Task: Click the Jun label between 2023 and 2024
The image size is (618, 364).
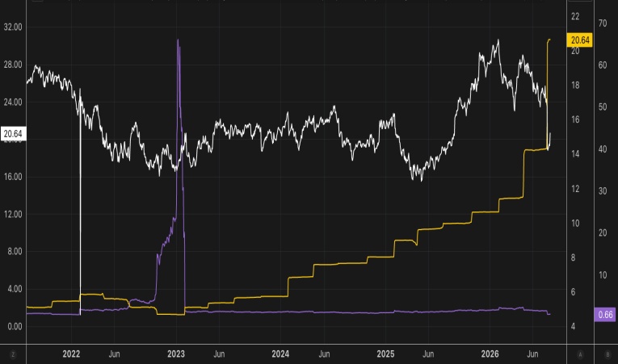Action: (219, 354)
